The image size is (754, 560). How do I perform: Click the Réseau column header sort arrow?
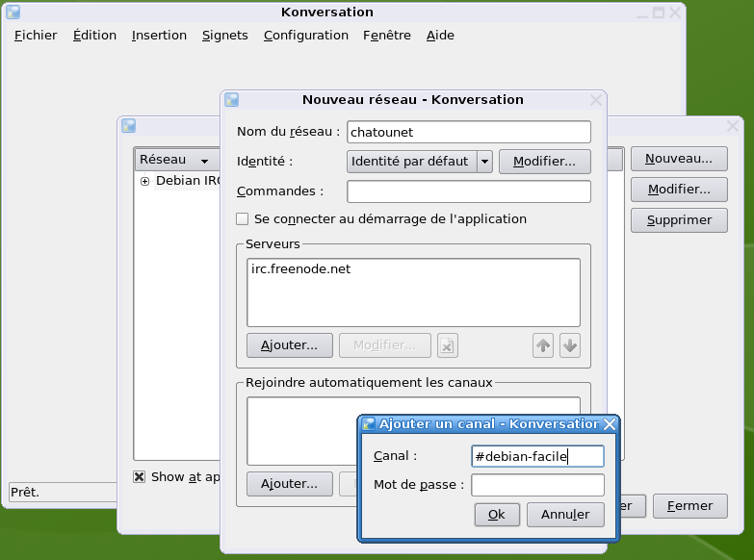204,161
